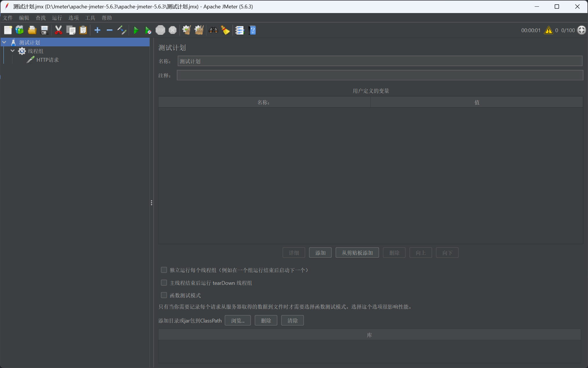Collapse the 线程组 tree node arrow

(x=12, y=51)
